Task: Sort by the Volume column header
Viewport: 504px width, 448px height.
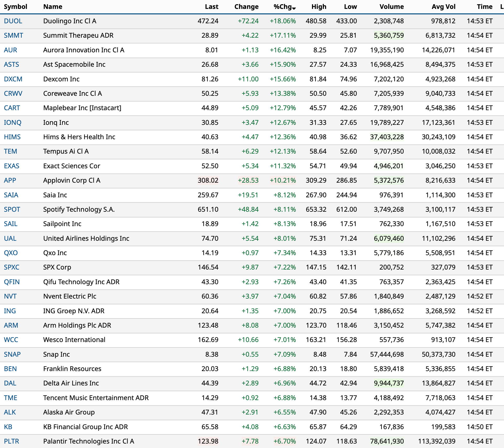Action: pyautogui.click(x=391, y=7)
